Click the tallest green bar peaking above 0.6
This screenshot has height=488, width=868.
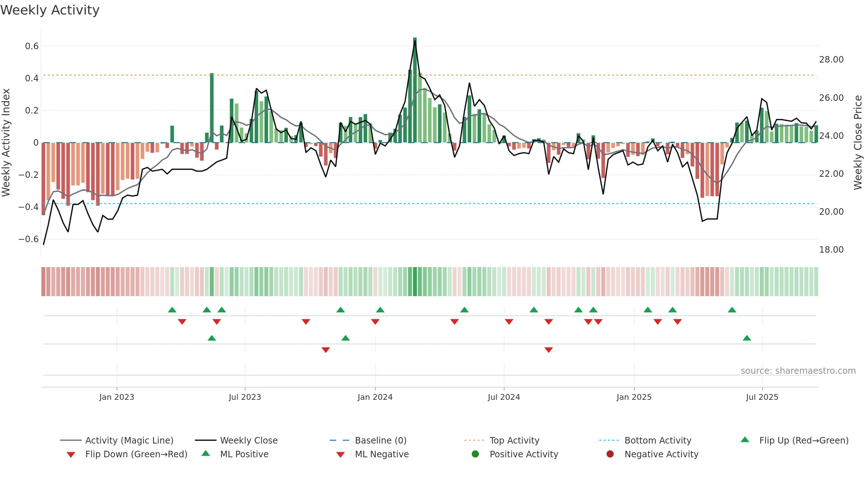[x=415, y=90]
